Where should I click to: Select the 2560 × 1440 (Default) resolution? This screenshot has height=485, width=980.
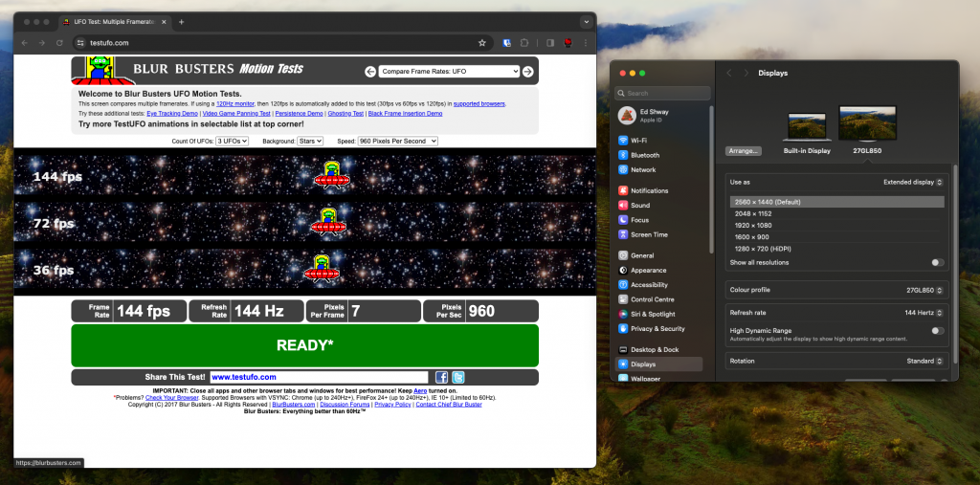point(836,202)
